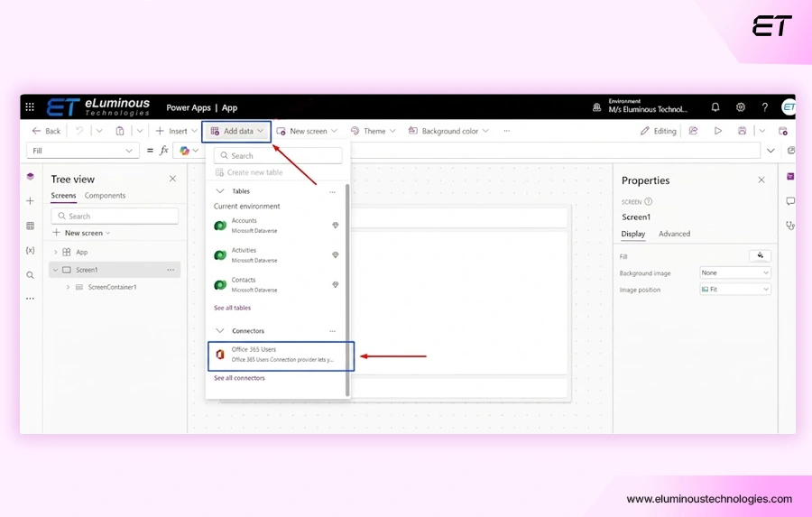Click the Paste clipboard icon
Viewport: 812px width, 517px height.
click(120, 131)
